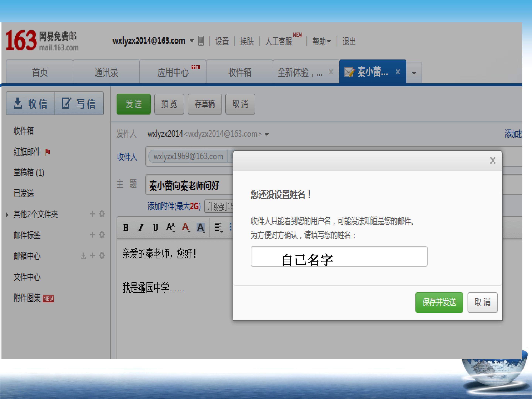Open the account dropdown next to wxlyzx2014@163.com

point(192,41)
